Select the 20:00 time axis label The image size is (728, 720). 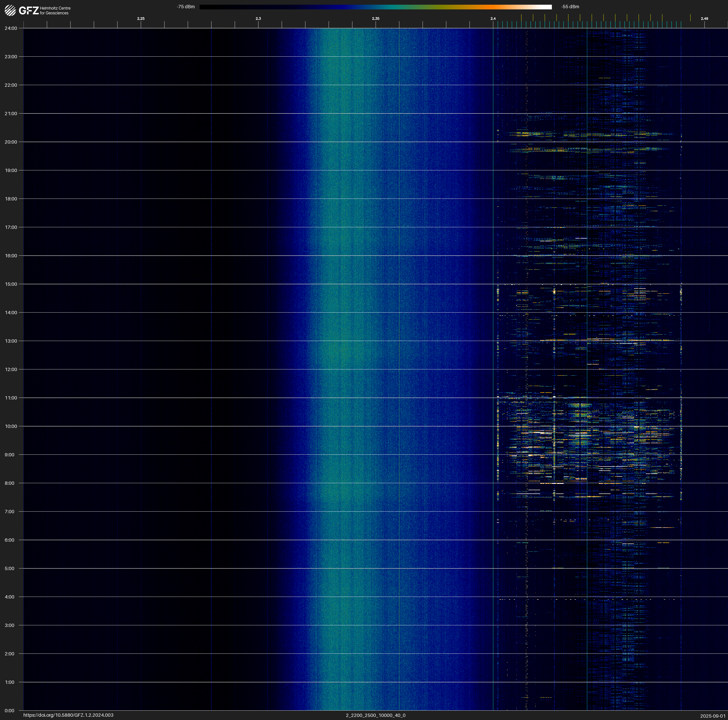click(11, 142)
